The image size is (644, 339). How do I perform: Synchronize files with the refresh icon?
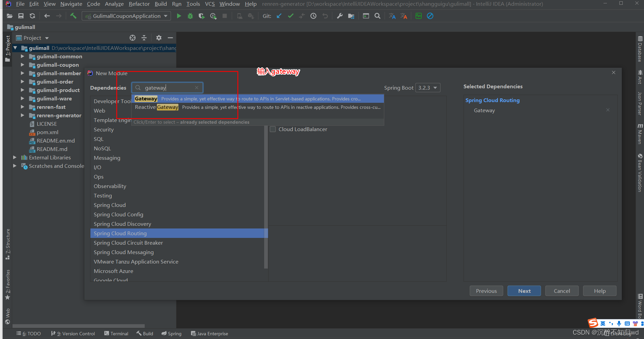[x=32, y=16]
